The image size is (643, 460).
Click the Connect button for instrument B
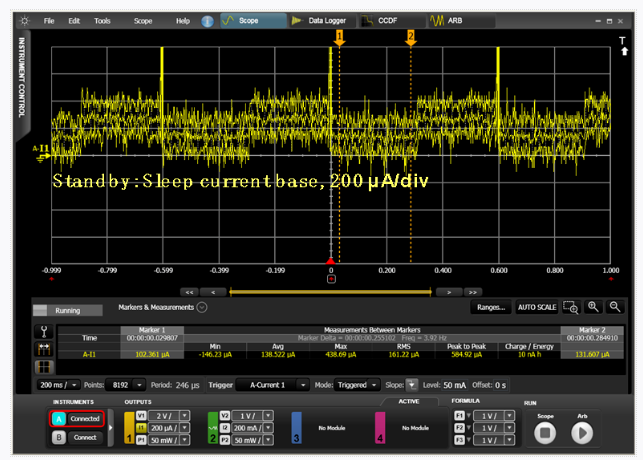(85, 437)
